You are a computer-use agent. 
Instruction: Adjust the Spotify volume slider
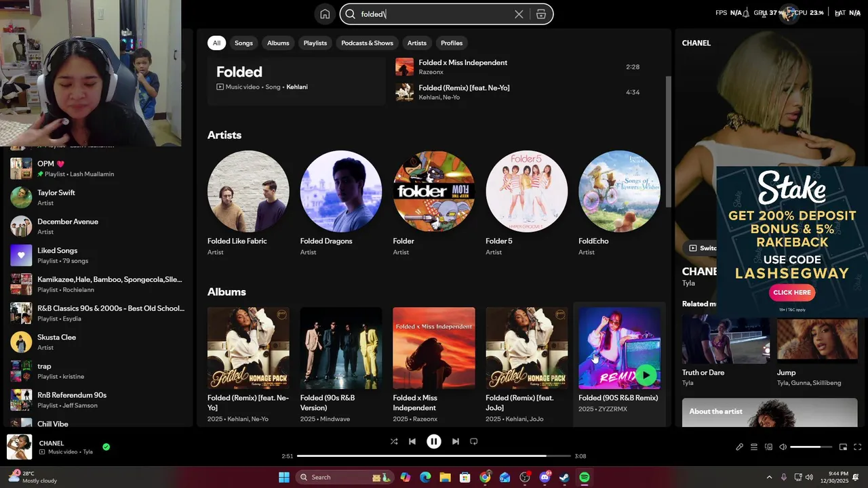tap(810, 447)
